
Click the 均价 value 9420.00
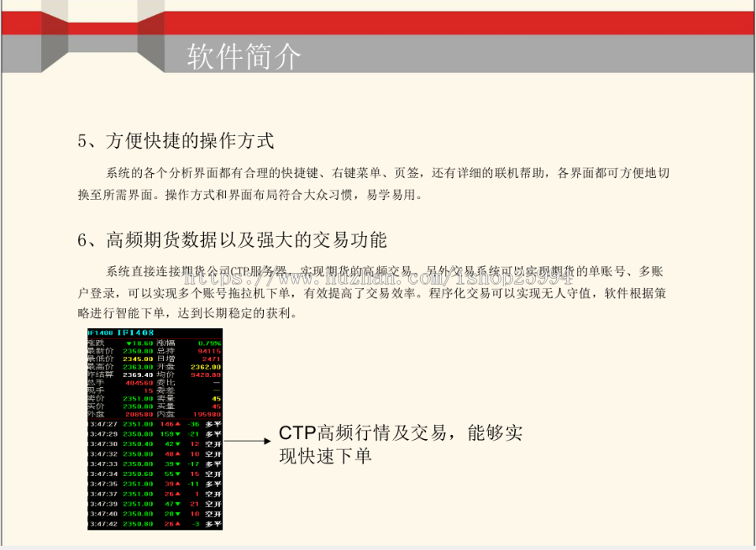point(206,375)
